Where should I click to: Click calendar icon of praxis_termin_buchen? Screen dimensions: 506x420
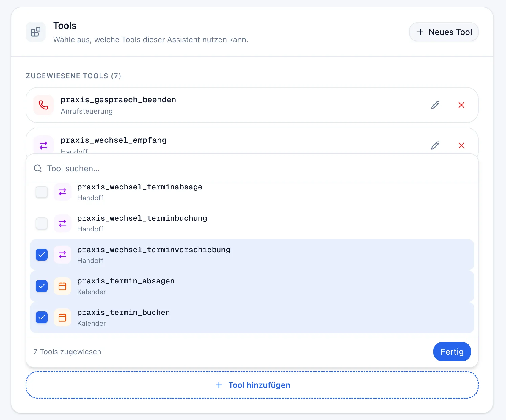[62, 317]
